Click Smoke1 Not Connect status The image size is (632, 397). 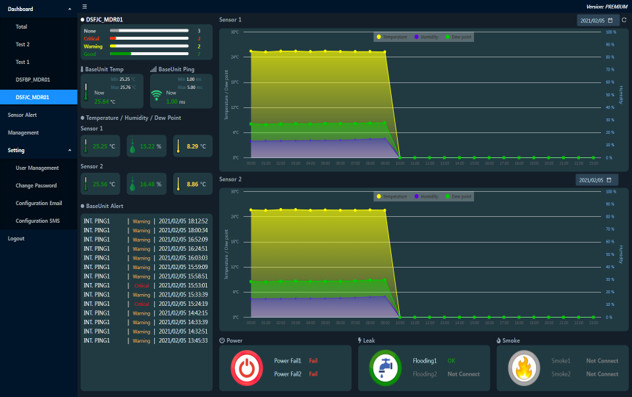(602, 361)
